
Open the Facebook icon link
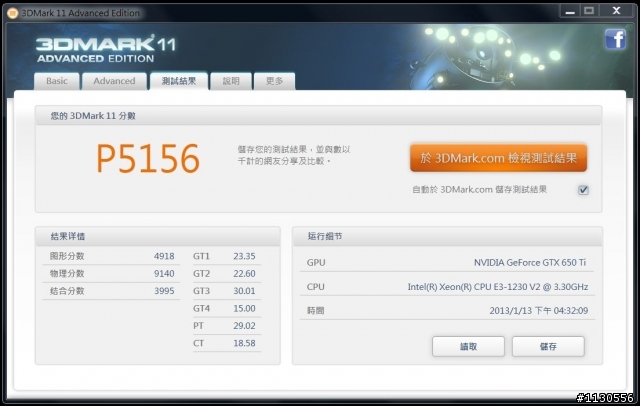click(x=616, y=40)
